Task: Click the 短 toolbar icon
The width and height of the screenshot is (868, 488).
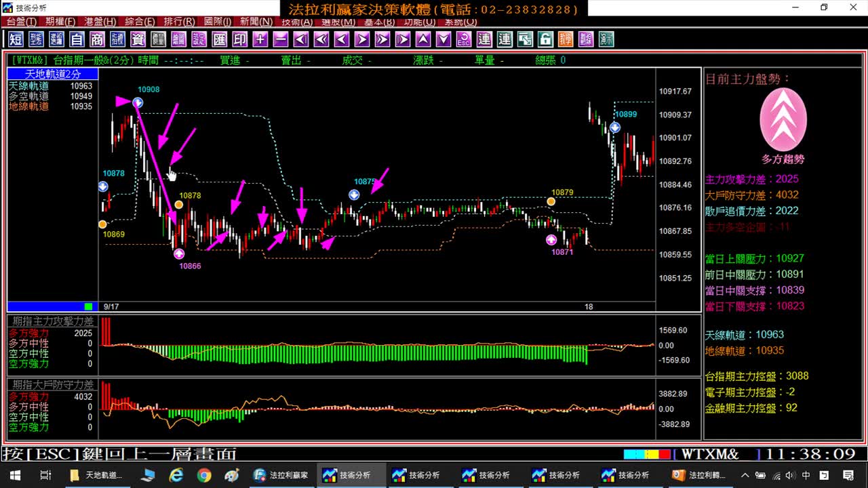Action: 16,39
